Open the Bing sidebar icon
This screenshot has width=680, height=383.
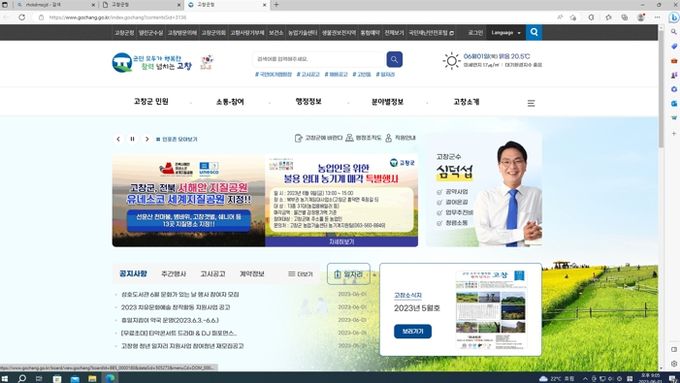[x=673, y=17]
